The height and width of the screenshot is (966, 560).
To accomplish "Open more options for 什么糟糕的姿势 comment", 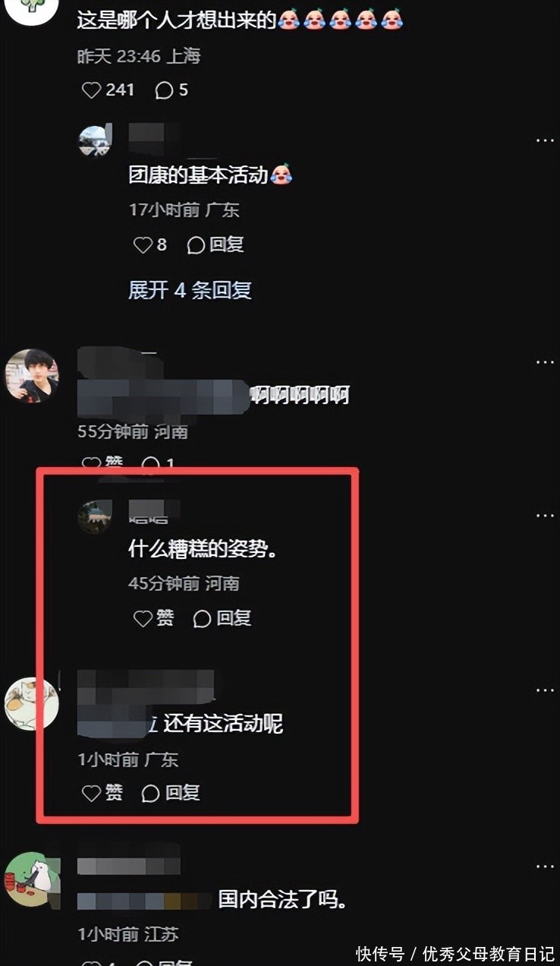I will point(545,516).
